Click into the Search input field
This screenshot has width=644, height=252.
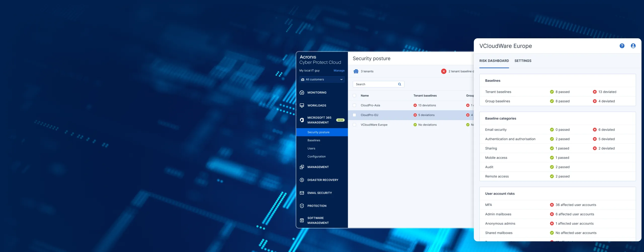click(375, 84)
